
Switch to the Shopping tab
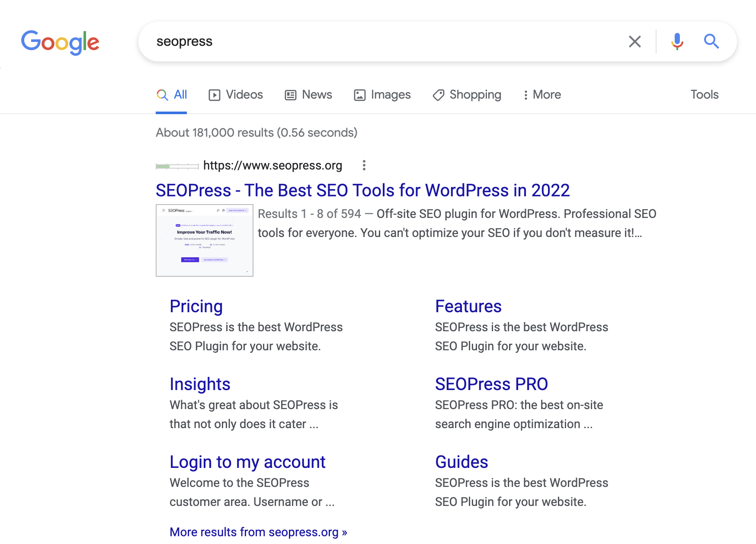pyautogui.click(x=467, y=95)
